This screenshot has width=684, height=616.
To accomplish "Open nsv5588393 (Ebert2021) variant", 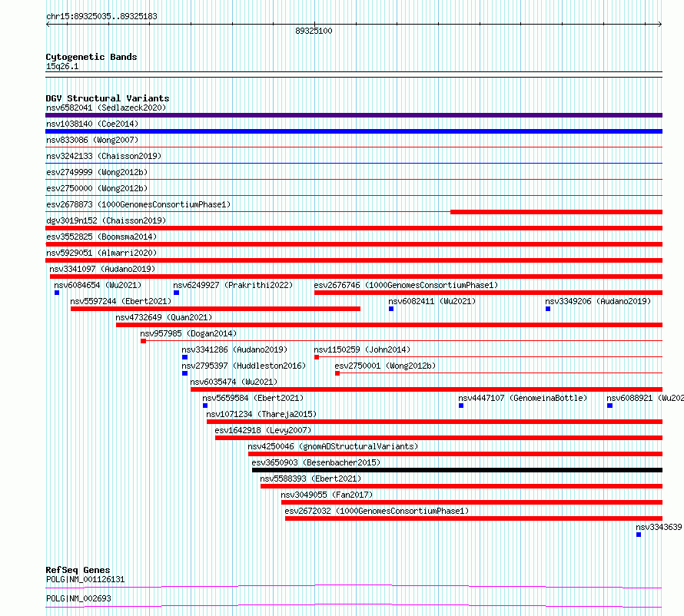I will [x=310, y=479].
